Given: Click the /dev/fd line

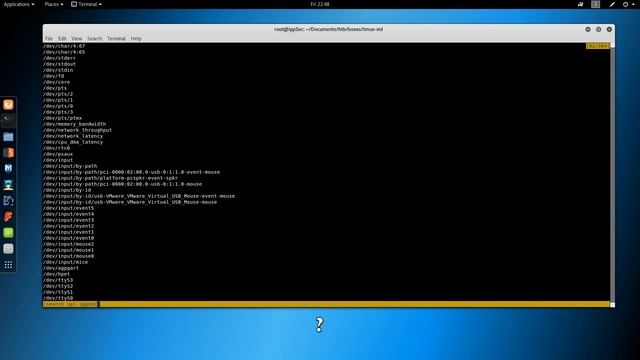Looking at the screenshot, I should 53,76.
